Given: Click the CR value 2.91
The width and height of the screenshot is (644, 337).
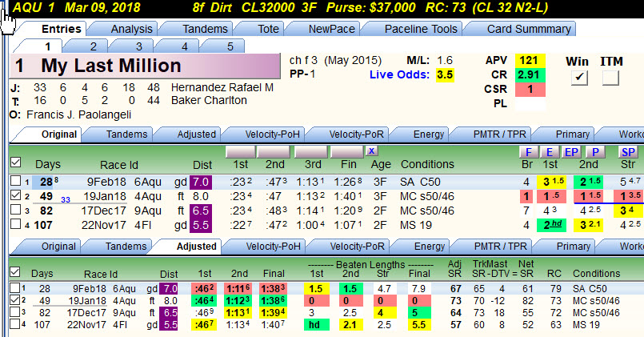Looking at the screenshot, I should click(x=530, y=74).
